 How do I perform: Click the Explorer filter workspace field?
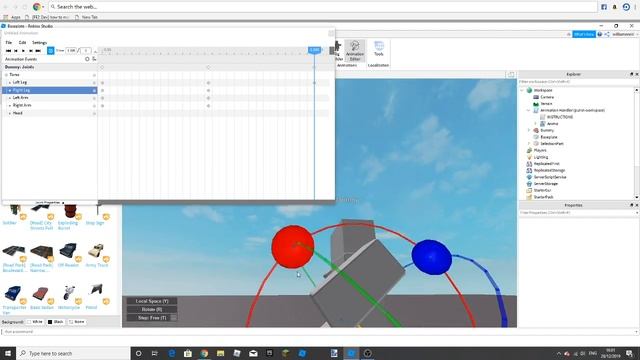(576, 82)
